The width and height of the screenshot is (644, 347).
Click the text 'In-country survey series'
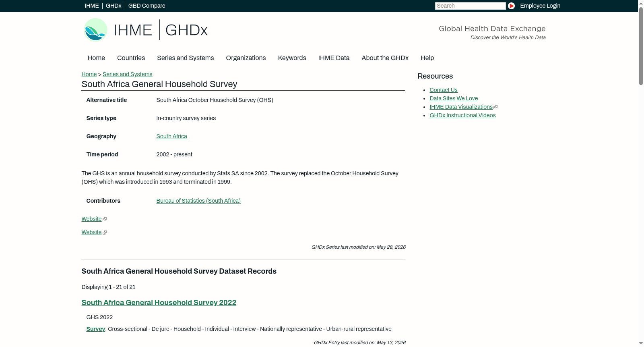tap(186, 118)
